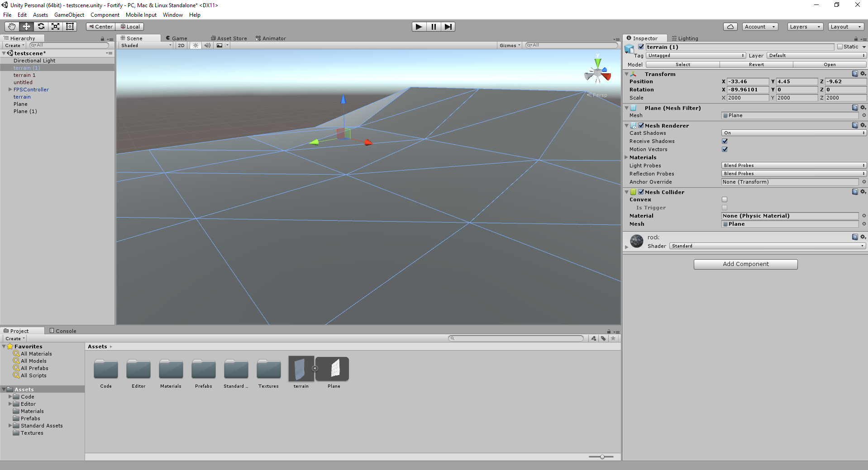Click object picker for Anchor Override
This screenshot has height=470, width=868.
pos(863,182)
